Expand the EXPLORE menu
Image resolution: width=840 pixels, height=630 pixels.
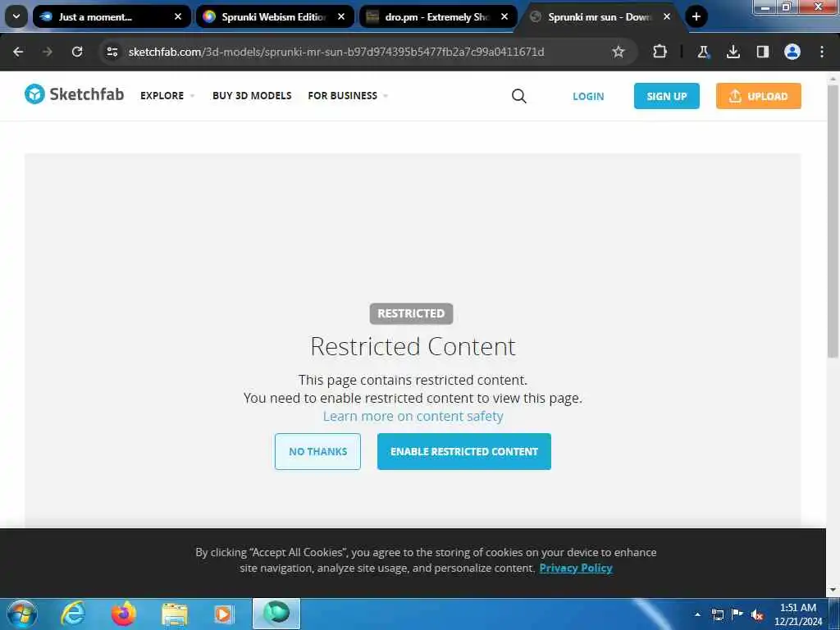coord(167,95)
